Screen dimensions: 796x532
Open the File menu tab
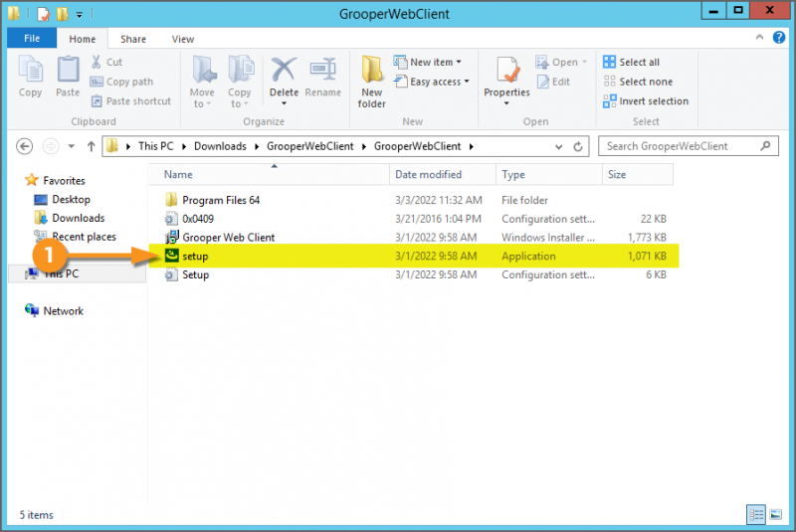(x=32, y=38)
